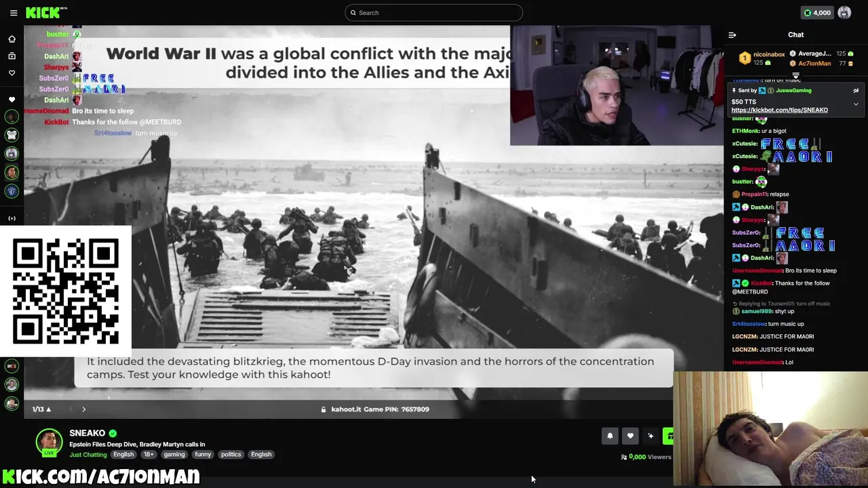Open the hamburger menu beside Kick logo
This screenshot has width=868, height=488.
click(14, 13)
